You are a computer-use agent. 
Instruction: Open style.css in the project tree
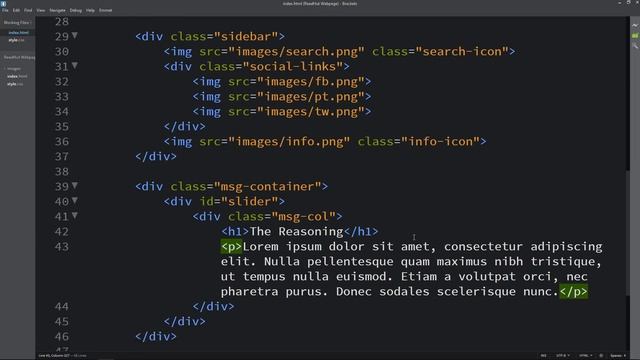[x=15, y=84]
